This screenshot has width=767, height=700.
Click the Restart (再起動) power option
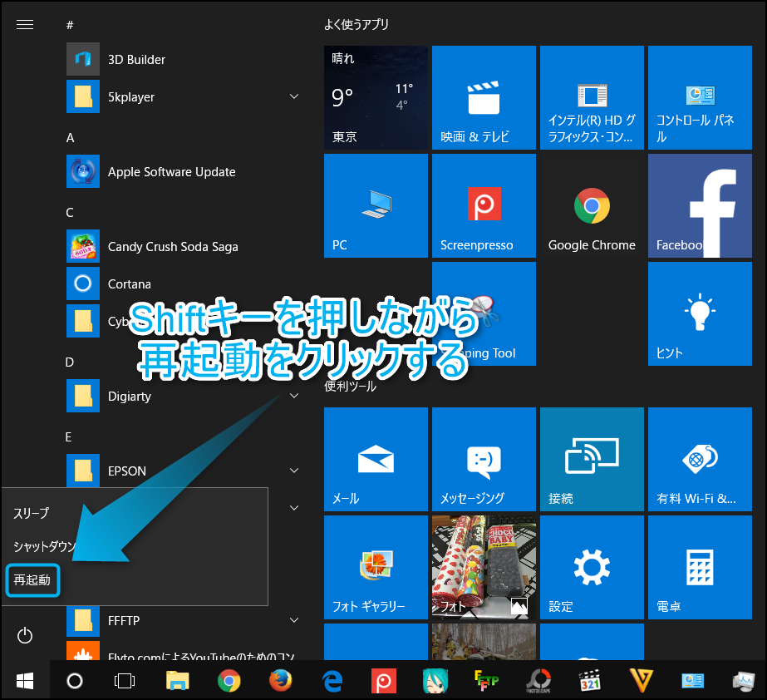(x=32, y=580)
